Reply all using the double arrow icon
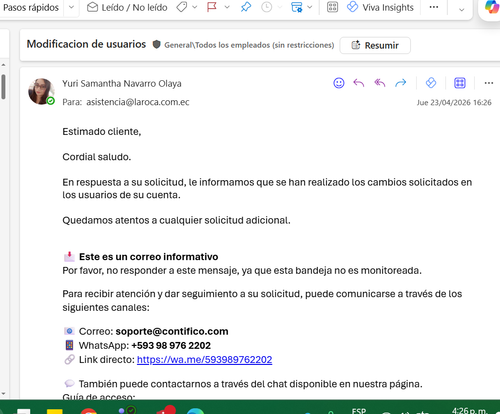Image resolution: width=500 pixels, height=414 pixels. click(x=380, y=83)
